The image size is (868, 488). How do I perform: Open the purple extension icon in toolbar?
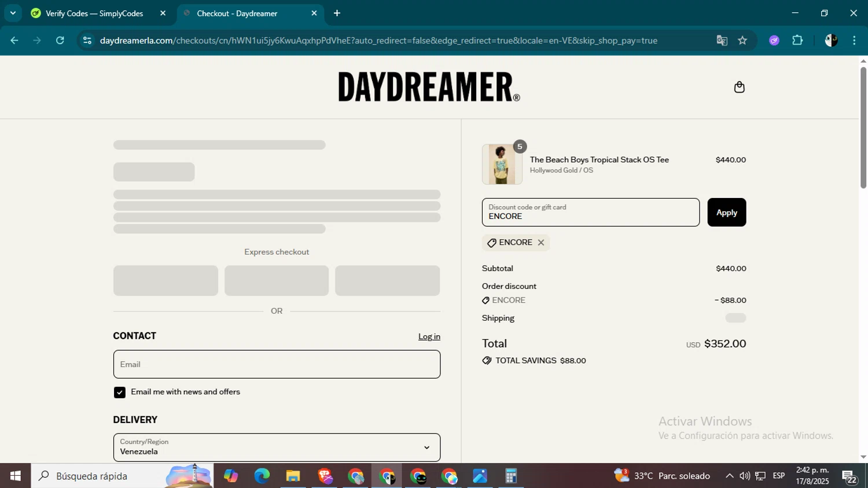774,41
